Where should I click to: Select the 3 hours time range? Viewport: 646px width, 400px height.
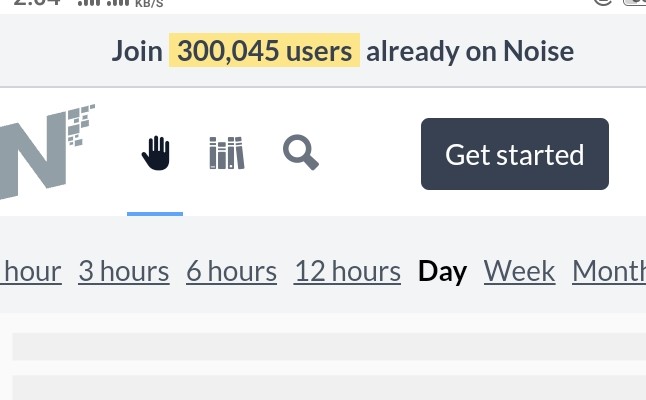124,271
